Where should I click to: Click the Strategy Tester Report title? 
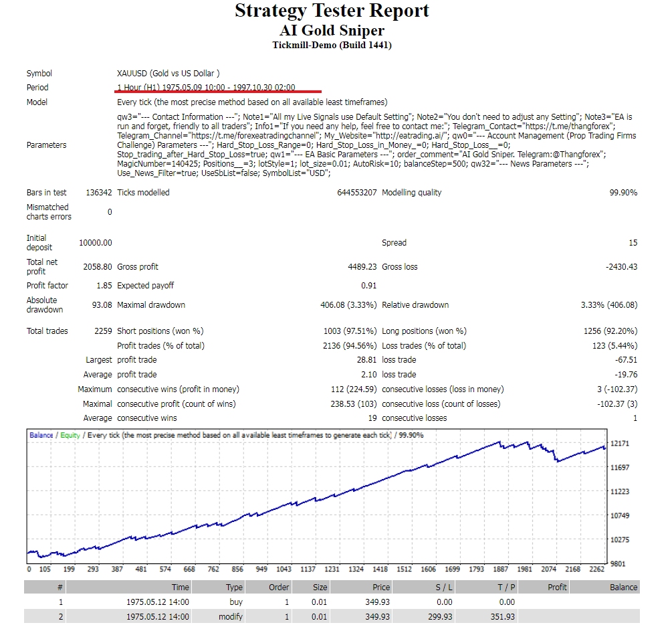pyautogui.click(x=332, y=11)
